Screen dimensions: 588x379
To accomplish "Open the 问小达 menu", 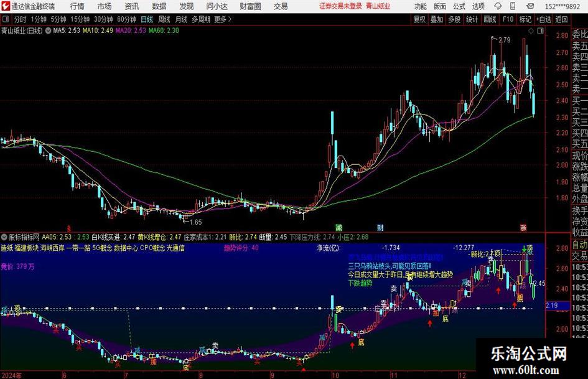I will pyautogui.click(x=217, y=6).
